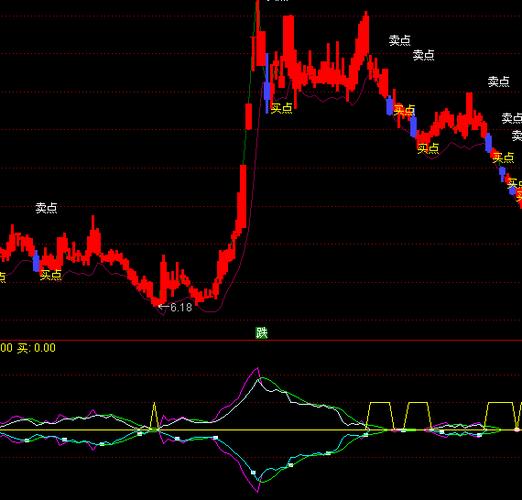Click the green 跌 marker above the indicator pane
This screenshot has height=500, width=522.
[x=262, y=333]
